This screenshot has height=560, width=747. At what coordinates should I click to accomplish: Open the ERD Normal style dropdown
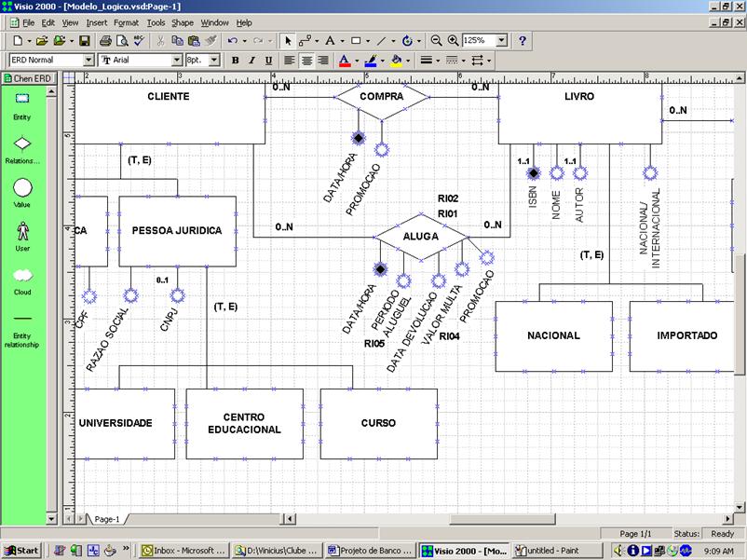click(x=90, y=60)
